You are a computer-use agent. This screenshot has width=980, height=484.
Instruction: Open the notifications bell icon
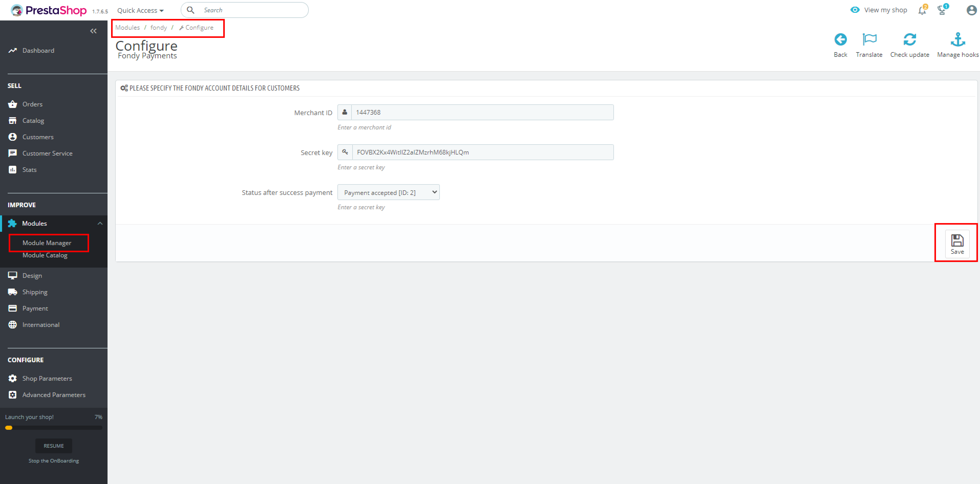(923, 10)
